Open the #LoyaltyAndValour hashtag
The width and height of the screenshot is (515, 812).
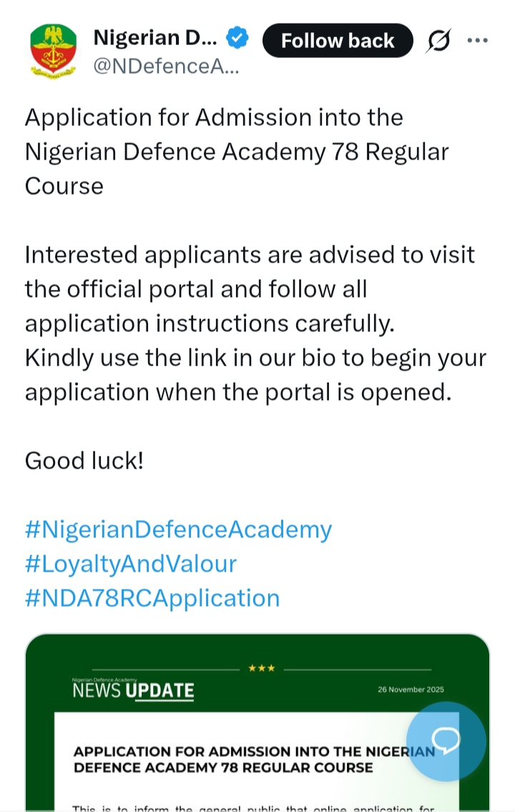(x=130, y=564)
